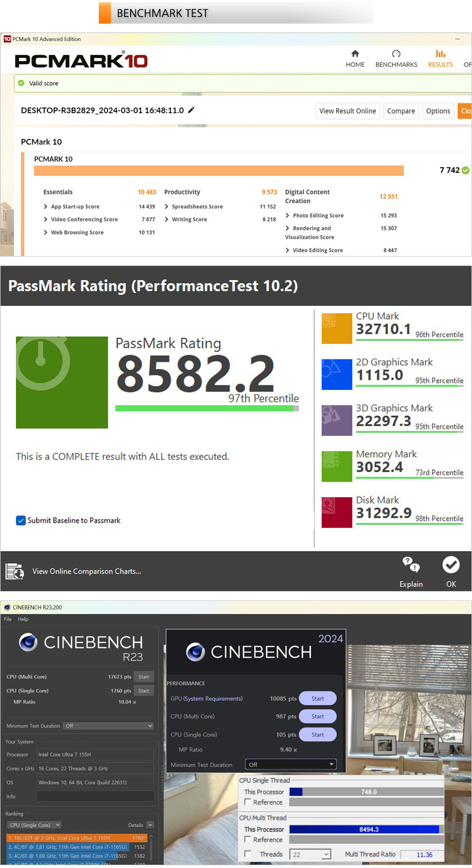Click Cinebench 2024 logo icon

[x=195, y=652]
